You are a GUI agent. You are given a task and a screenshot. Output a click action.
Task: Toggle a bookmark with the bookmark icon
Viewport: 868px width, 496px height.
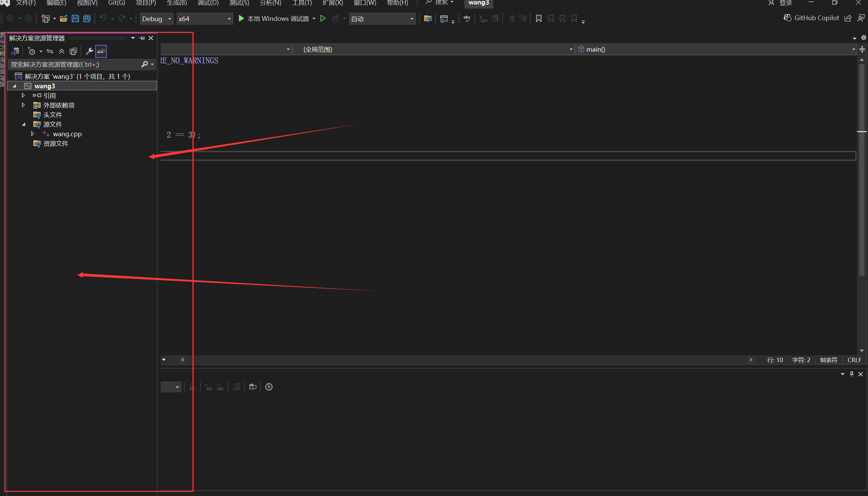[538, 18]
